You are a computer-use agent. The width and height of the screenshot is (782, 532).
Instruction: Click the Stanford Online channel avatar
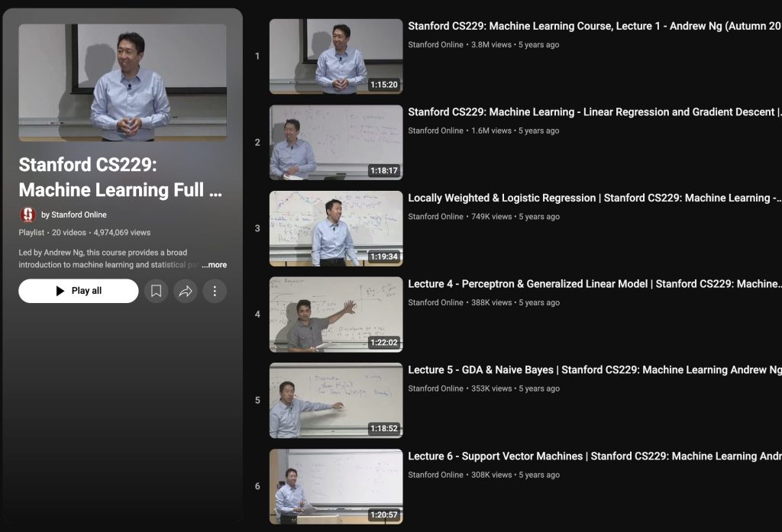27,214
